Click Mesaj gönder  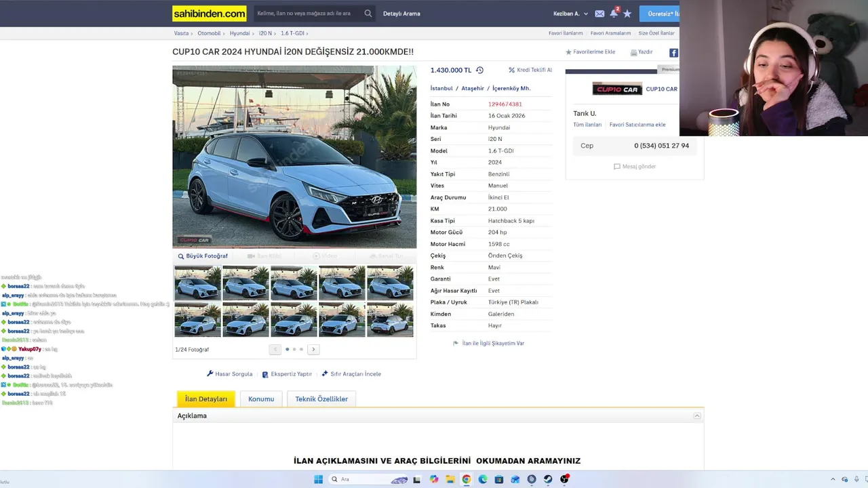point(635,167)
